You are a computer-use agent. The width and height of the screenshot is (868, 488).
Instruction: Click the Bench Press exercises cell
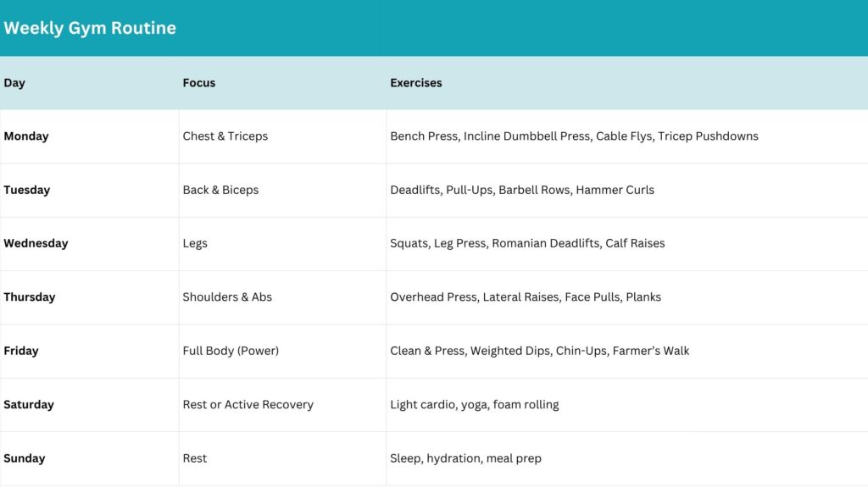[574, 136]
